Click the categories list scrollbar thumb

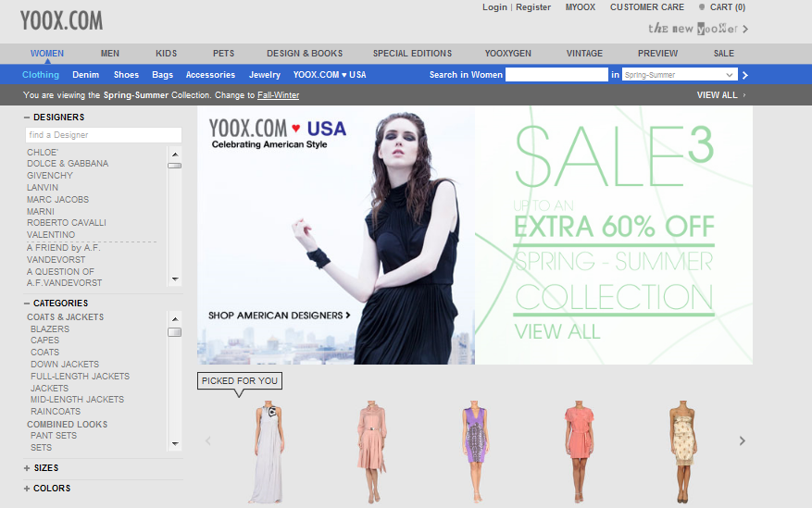click(175, 332)
